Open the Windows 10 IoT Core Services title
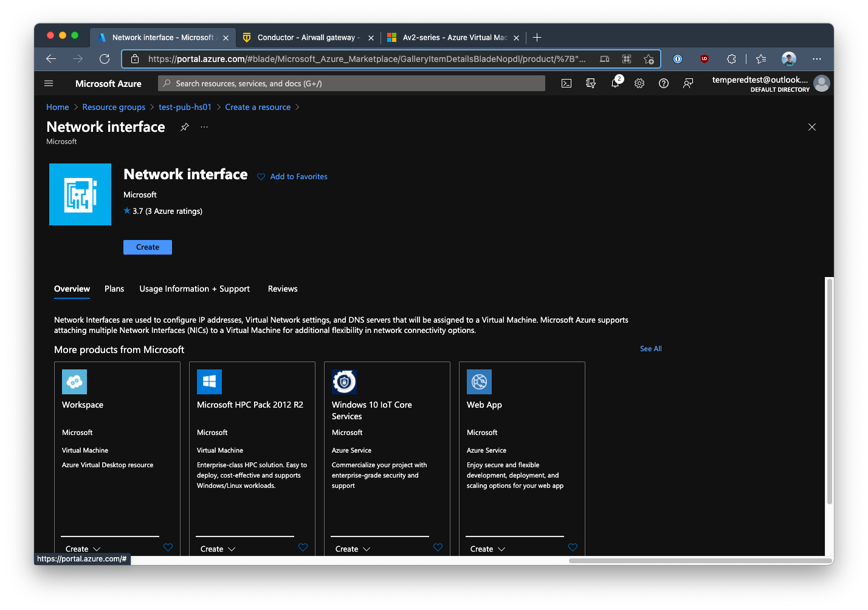 (x=372, y=411)
